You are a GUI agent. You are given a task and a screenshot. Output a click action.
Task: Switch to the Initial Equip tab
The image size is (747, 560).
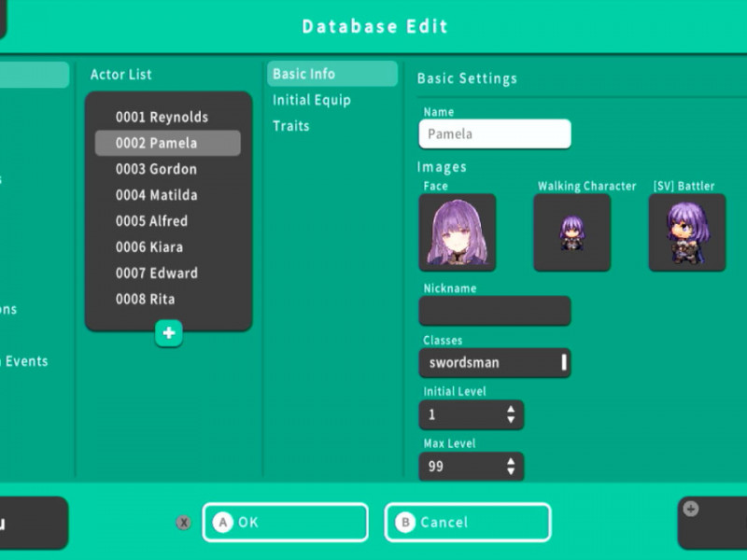[312, 100]
